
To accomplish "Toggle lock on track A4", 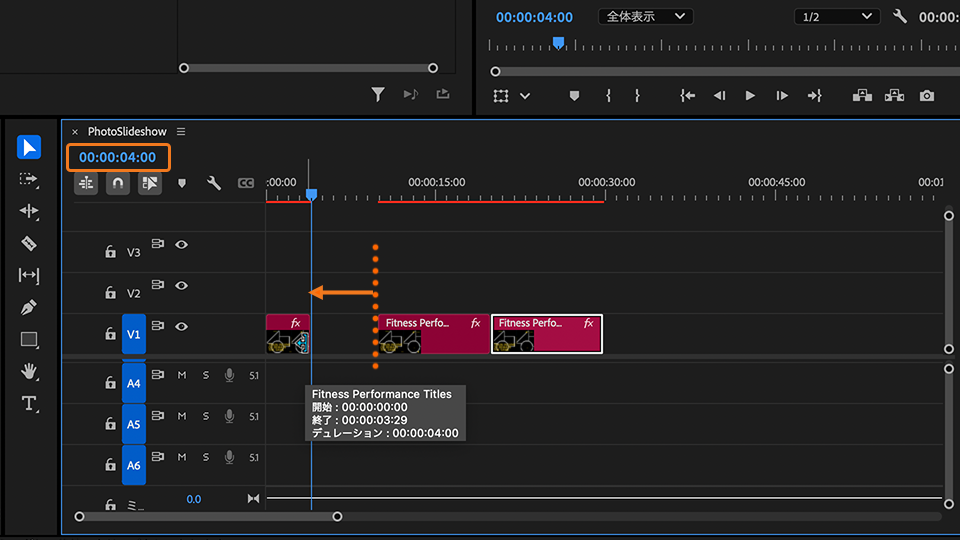I will 110,382.
